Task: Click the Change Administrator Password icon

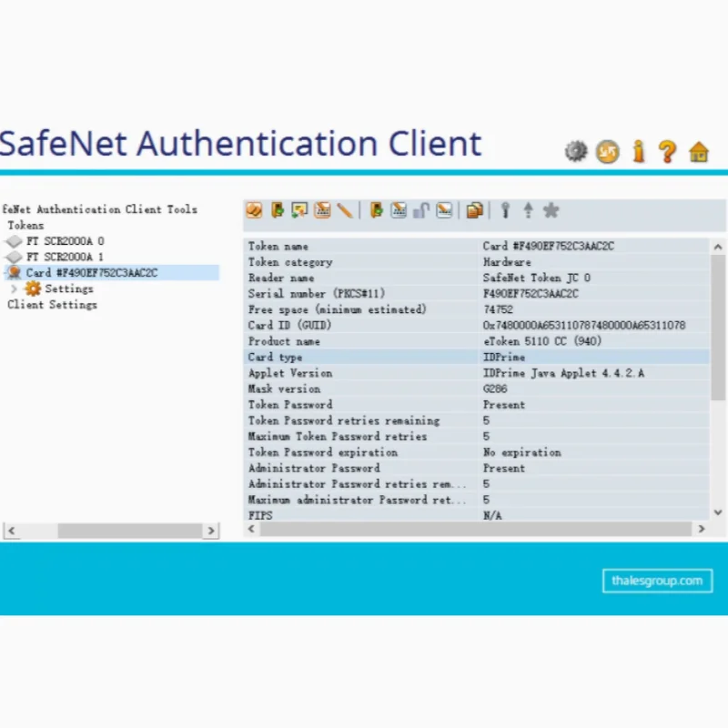Action: pyautogui.click(x=399, y=211)
